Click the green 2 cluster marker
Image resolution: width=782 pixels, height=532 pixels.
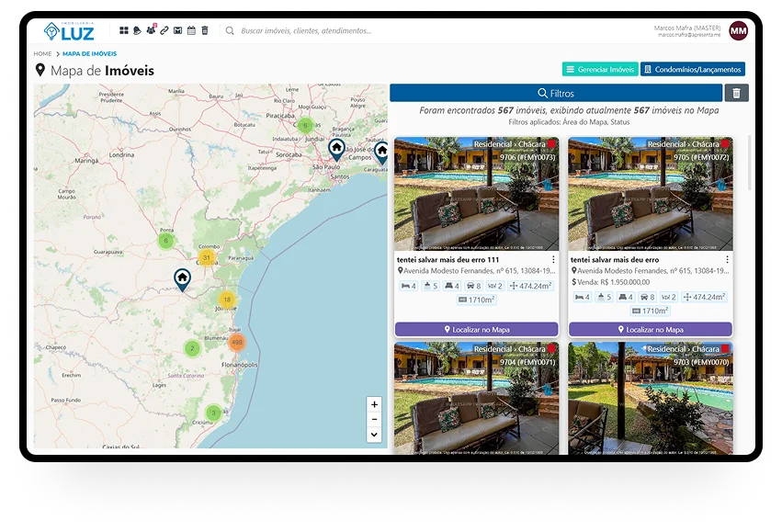192,348
